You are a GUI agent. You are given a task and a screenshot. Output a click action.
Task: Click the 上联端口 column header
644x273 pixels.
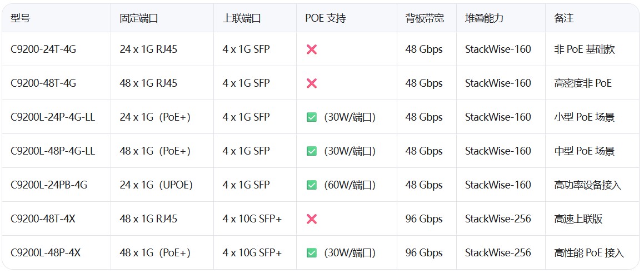tap(242, 18)
